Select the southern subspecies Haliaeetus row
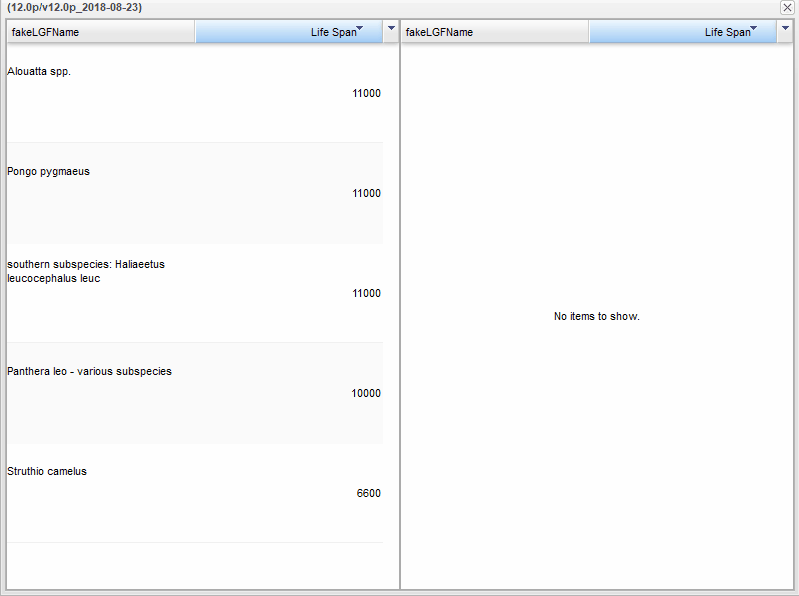Viewport: 799px width, 596px height. pyautogui.click(x=195, y=292)
